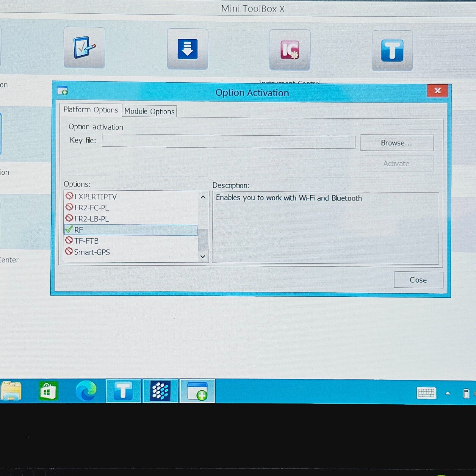The width and height of the screenshot is (476, 476).
Task: Select the RF option with green checkmark
Action: [131, 230]
